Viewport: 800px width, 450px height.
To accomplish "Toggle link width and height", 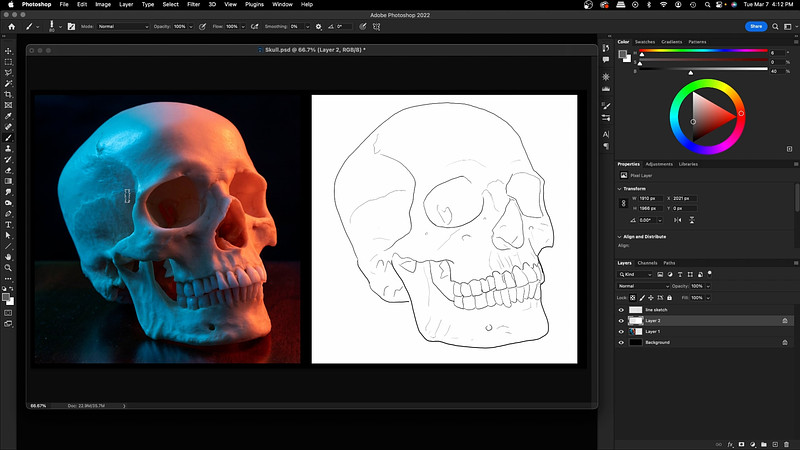I will coord(623,203).
